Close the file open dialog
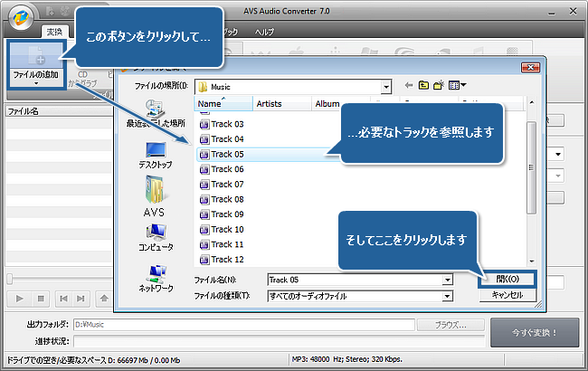Viewport: 588px width, 371px height. click(531, 68)
